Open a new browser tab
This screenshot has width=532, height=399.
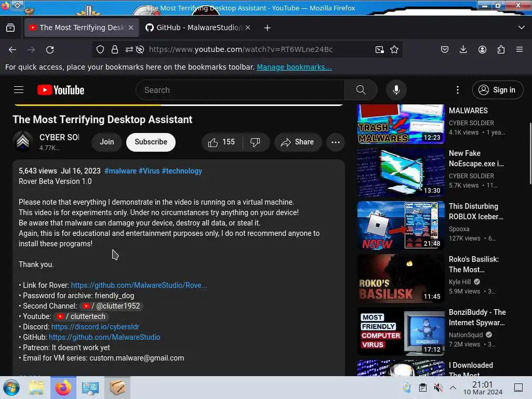pos(268,28)
